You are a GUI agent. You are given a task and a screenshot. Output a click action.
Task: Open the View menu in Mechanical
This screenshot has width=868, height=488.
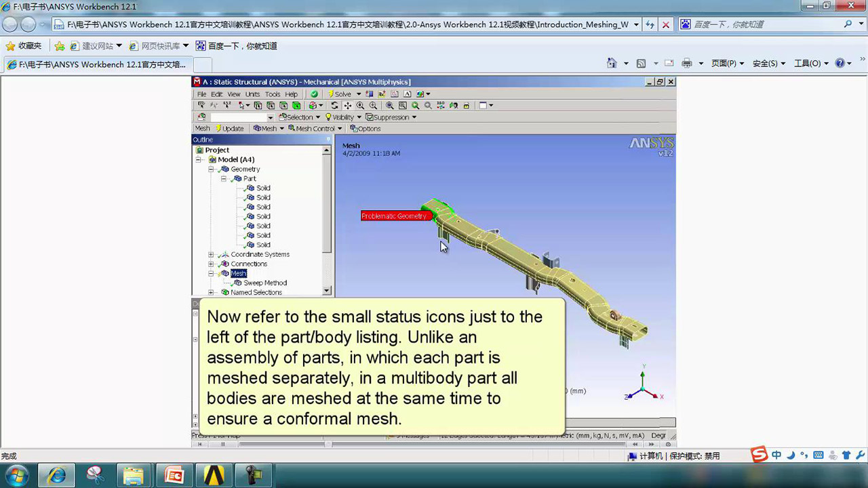233,94
